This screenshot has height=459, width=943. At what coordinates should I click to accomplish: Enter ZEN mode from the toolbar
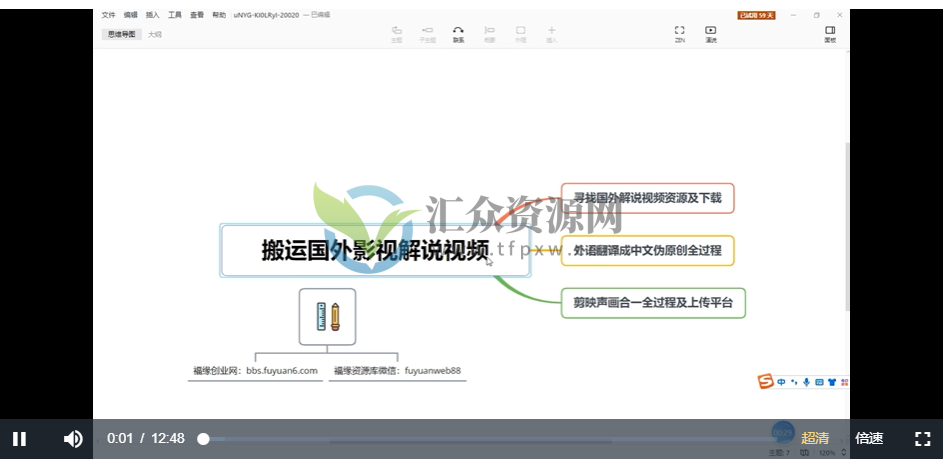pos(680,34)
